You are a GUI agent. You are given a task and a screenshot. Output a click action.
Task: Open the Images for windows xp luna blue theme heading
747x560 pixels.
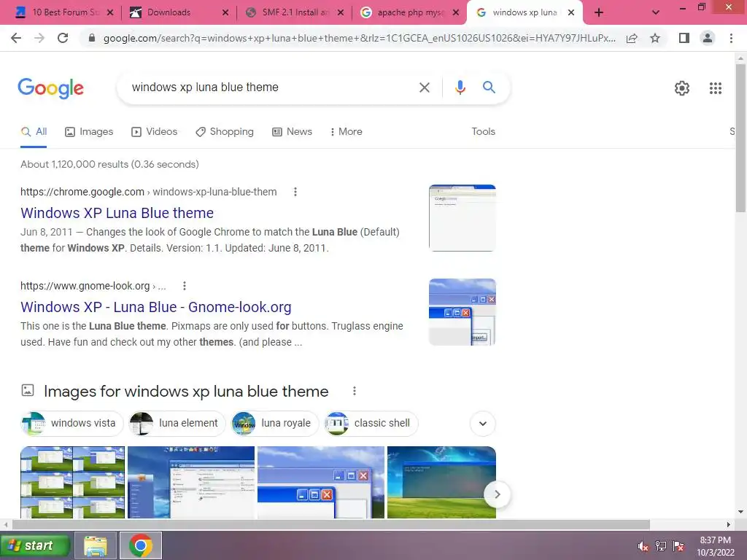click(x=186, y=392)
